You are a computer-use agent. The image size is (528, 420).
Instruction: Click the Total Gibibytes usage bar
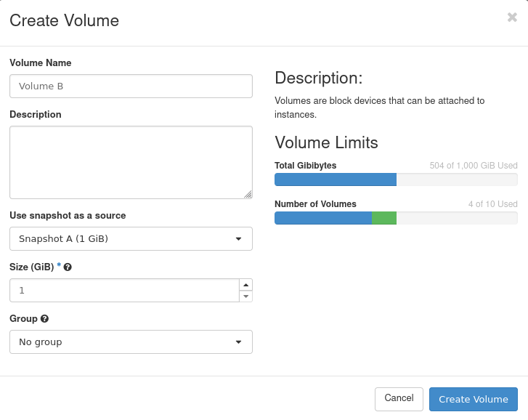click(x=396, y=179)
